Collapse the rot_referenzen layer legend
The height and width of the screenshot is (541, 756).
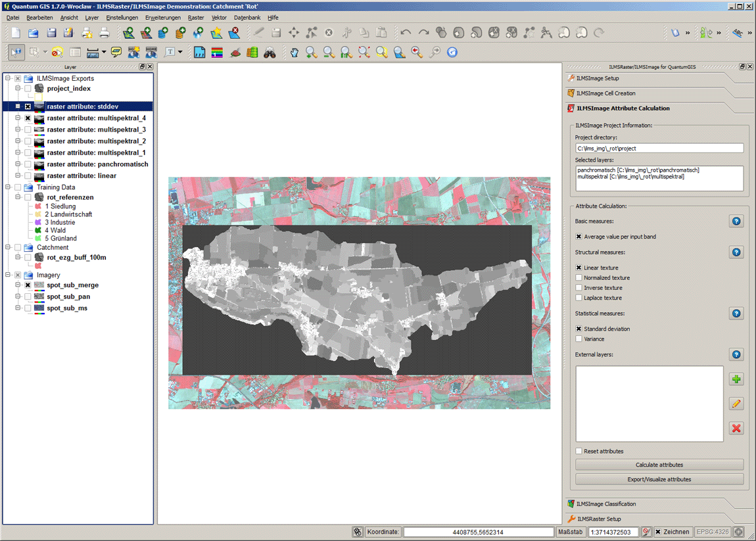click(x=18, y=197)
